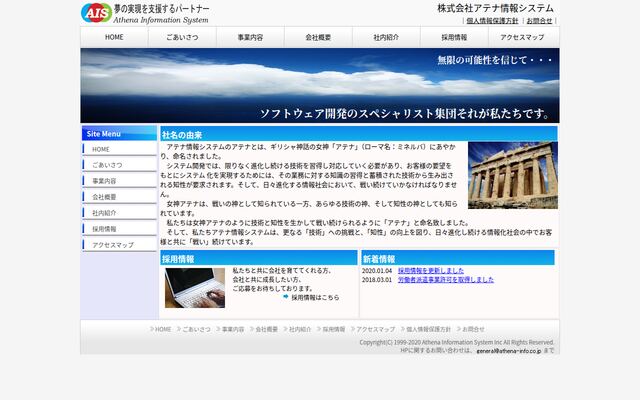
Task: Open アクセスマップ in the Site Menu sidebar
Action: pyautogui.click(x=120, y=244)
